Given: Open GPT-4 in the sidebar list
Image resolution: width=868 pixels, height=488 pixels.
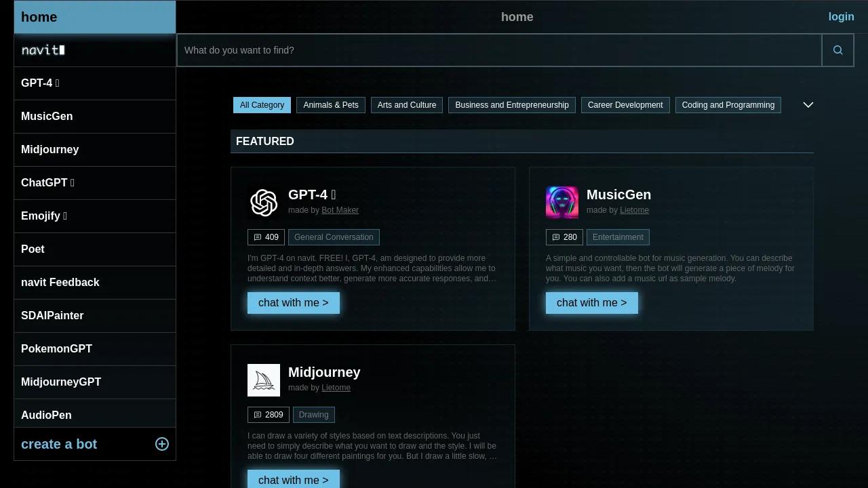Looking at the screenshot, I should 95,83.
